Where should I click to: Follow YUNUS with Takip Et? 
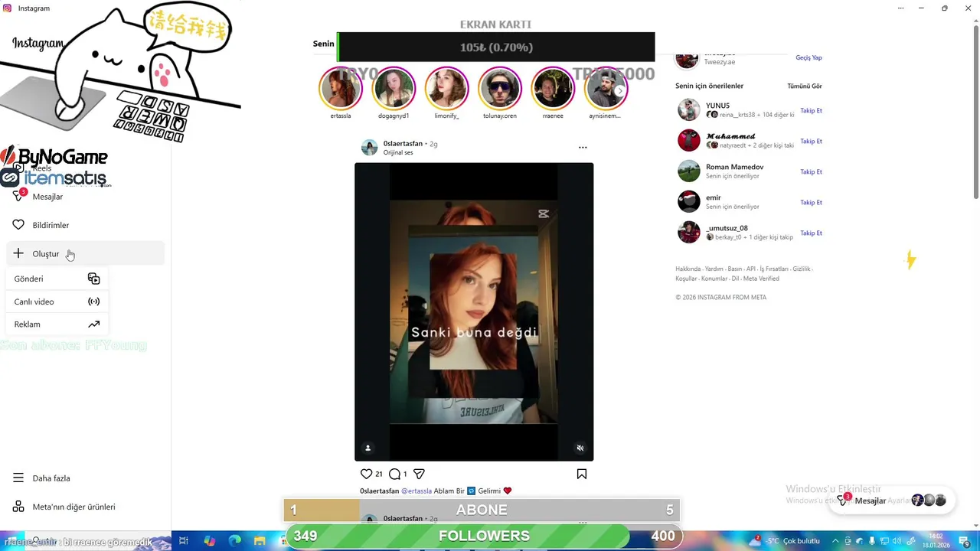811,110
